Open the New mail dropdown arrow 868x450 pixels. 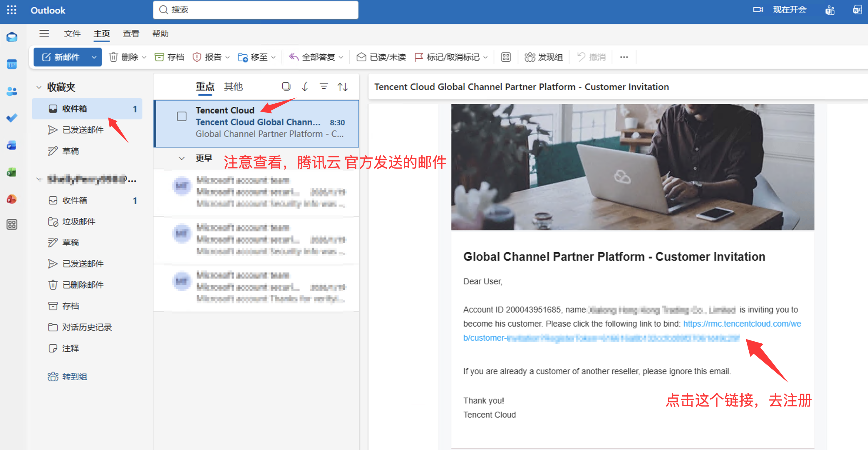(94, 57)
